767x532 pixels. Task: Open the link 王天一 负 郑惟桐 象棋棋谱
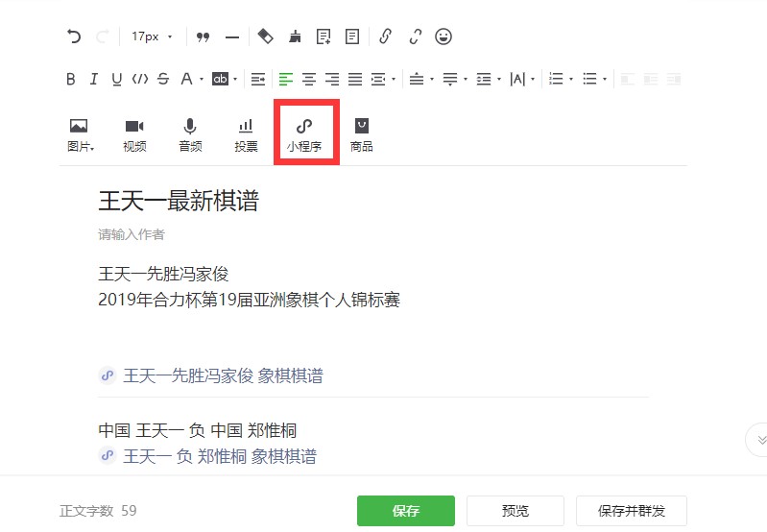point(220,457)
